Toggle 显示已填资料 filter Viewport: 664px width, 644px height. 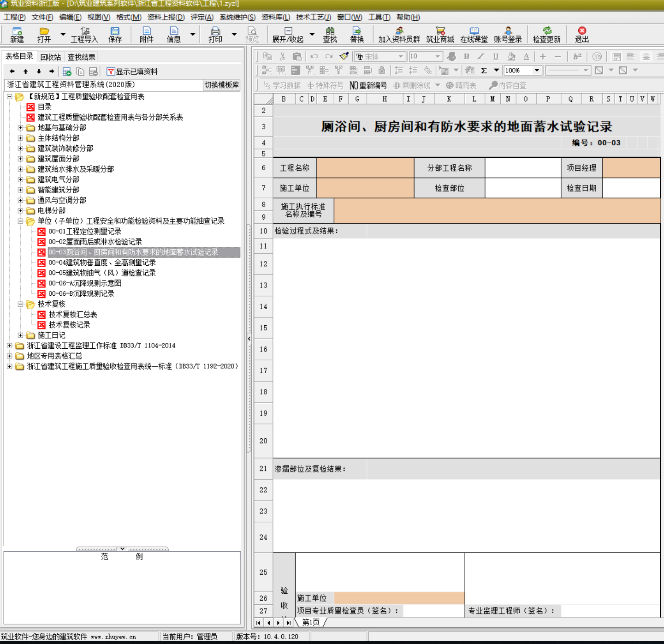pos(132,72)
